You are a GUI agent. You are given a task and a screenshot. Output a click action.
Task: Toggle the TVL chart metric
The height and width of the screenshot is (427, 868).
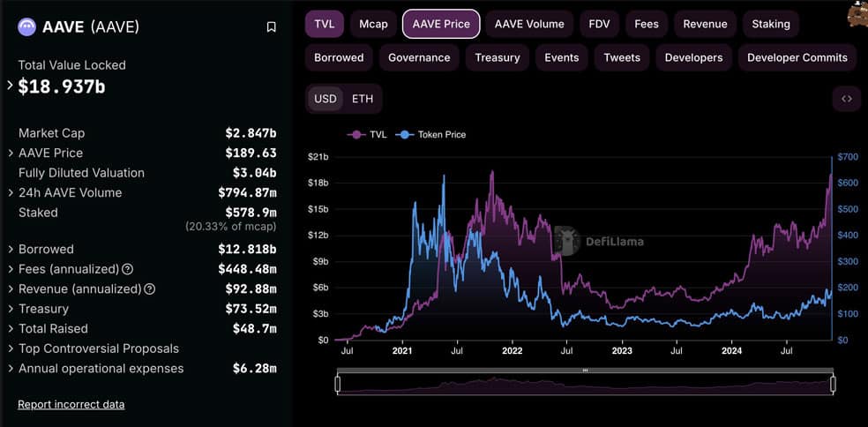tap(325, 24)
